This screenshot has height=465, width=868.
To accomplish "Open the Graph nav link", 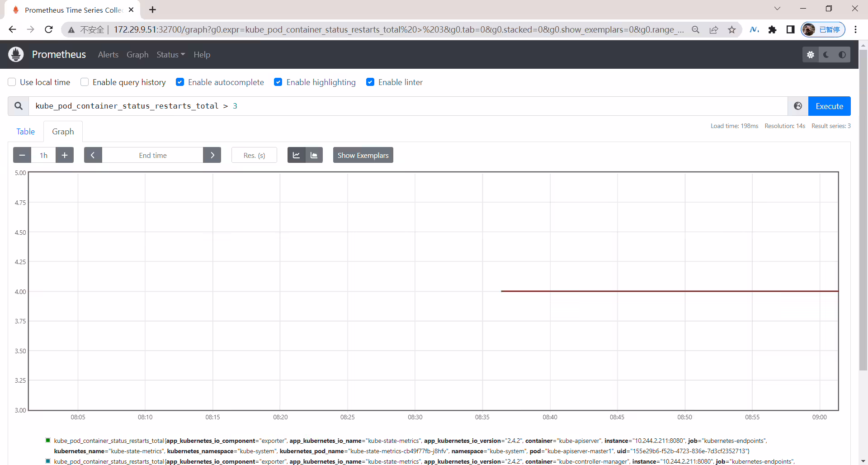I will coord(137,55).
